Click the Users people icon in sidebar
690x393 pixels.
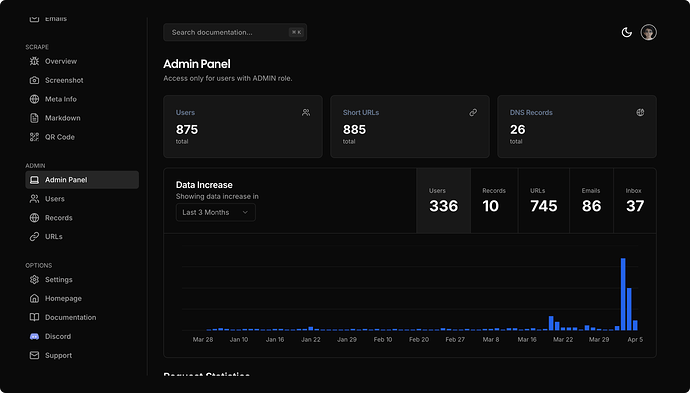coord(34,198)
